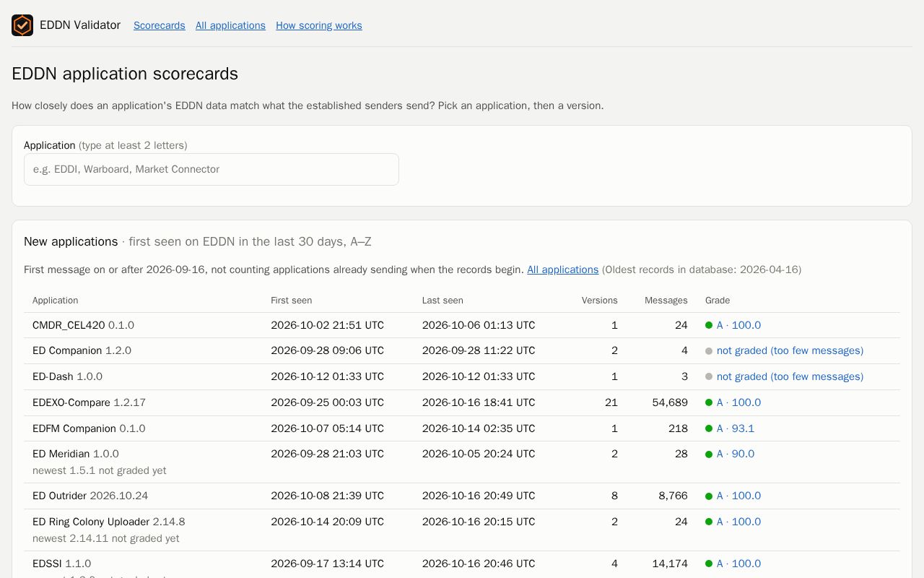Click the ED Ring Colony Uploader name
924x578 pixels.
[x=91, y=522]
